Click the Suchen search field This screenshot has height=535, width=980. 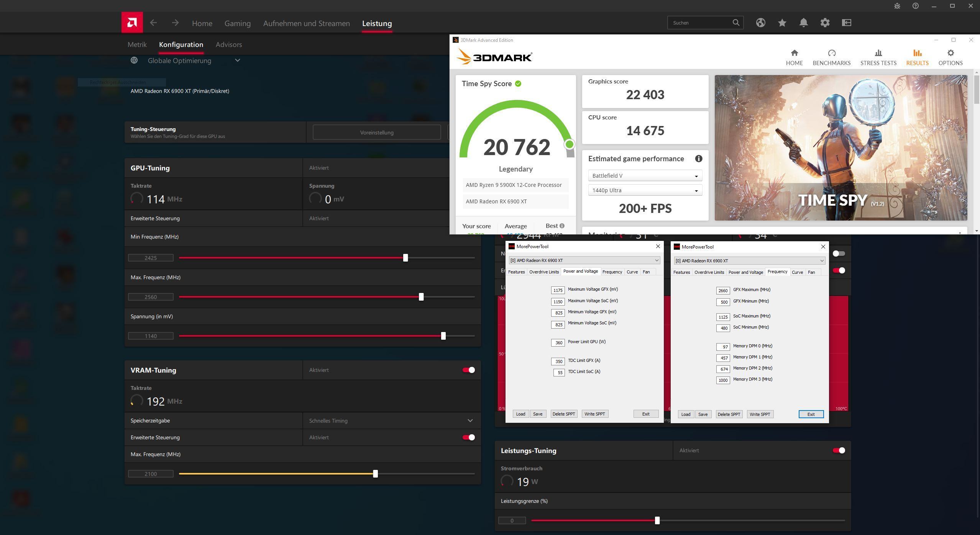705,23
